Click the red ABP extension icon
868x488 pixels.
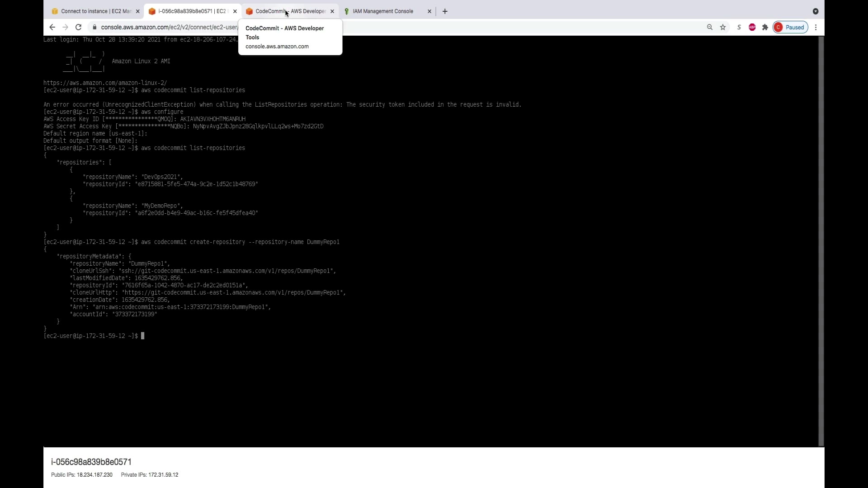click(x=752, y=27)
